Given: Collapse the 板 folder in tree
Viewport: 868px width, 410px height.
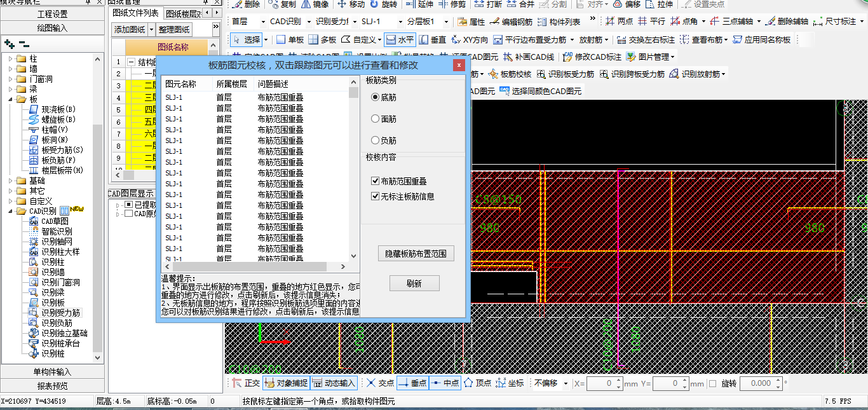Looking at the screenshot, I should point(11,99).
